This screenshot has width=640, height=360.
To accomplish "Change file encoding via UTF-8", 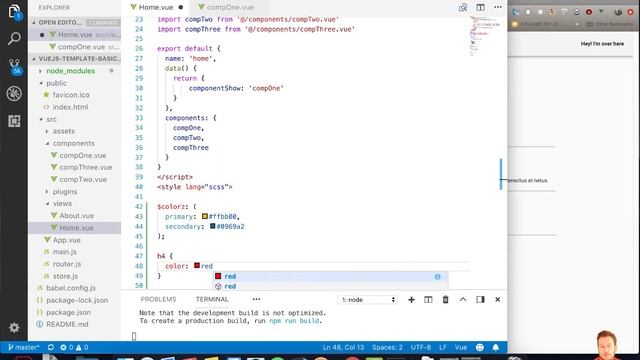I will (421, 347).
